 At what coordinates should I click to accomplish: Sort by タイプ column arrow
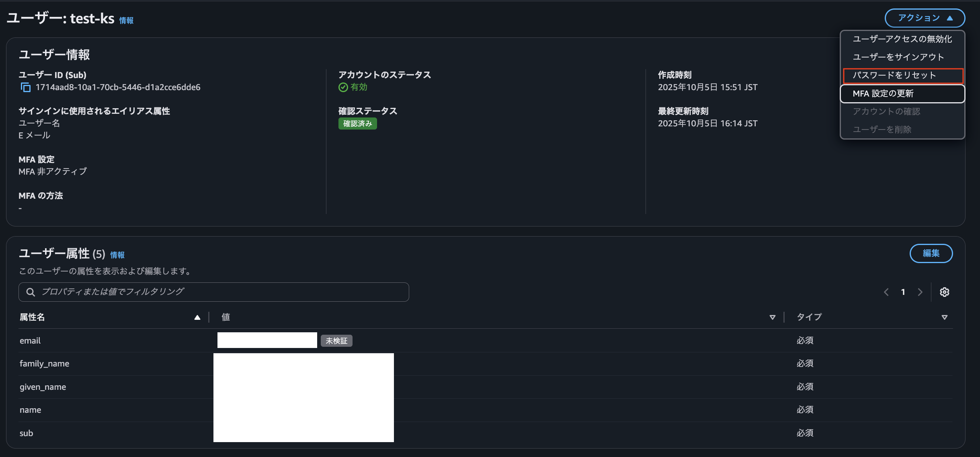click(x=944, y=317)
